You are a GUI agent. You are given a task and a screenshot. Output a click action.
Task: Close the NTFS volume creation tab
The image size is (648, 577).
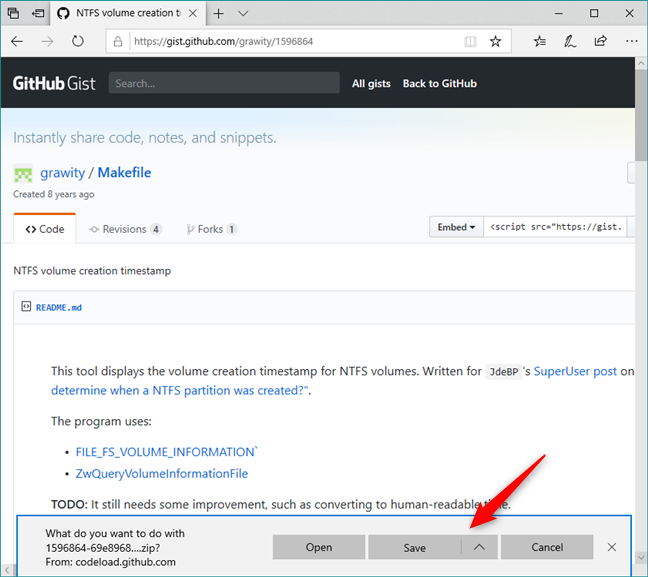[193, 13]
